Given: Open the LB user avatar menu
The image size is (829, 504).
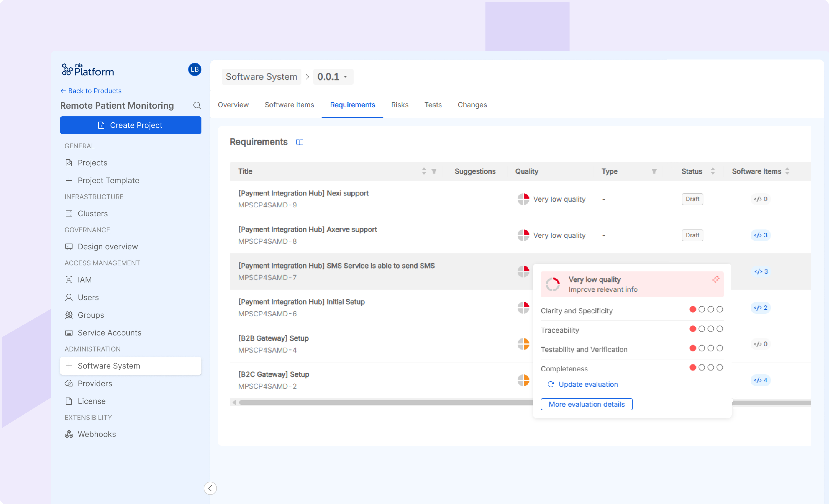Looking at the screenshot, I should 194,70.
